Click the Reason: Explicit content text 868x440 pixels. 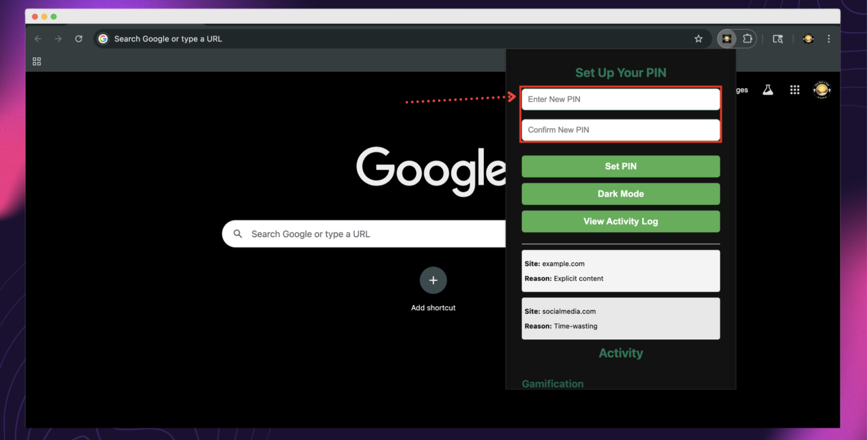(564, 279)
